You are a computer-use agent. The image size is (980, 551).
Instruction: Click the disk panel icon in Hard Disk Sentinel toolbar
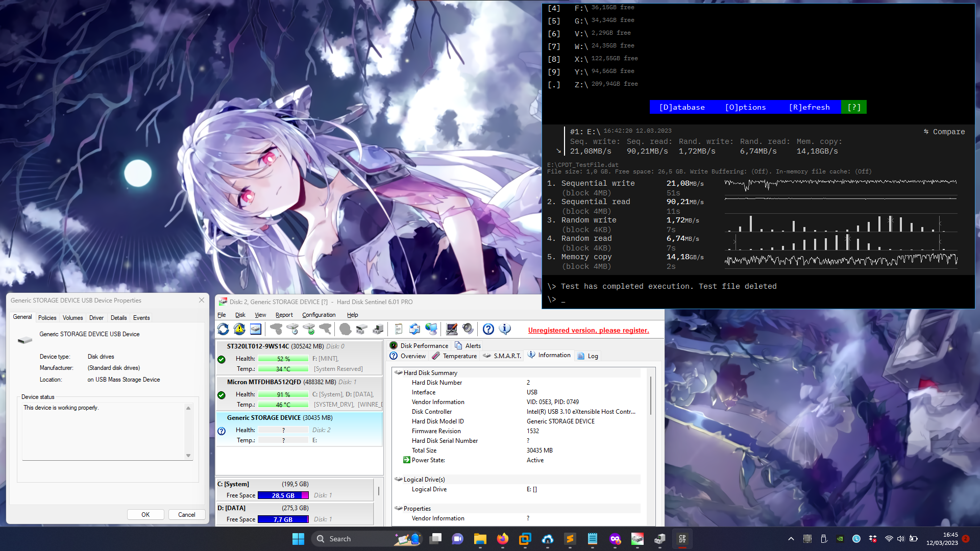click(256, 329)
